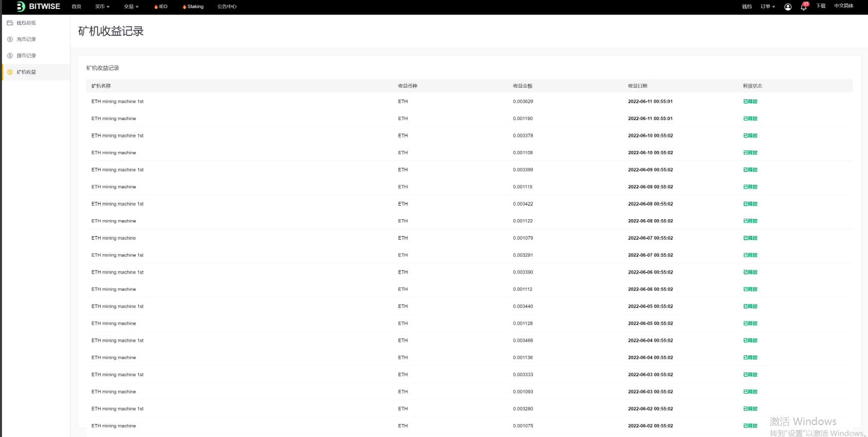Expand the 买币 dropdown menu
Image resolution: width=868 pixels, height=437 pixels.
102,7
